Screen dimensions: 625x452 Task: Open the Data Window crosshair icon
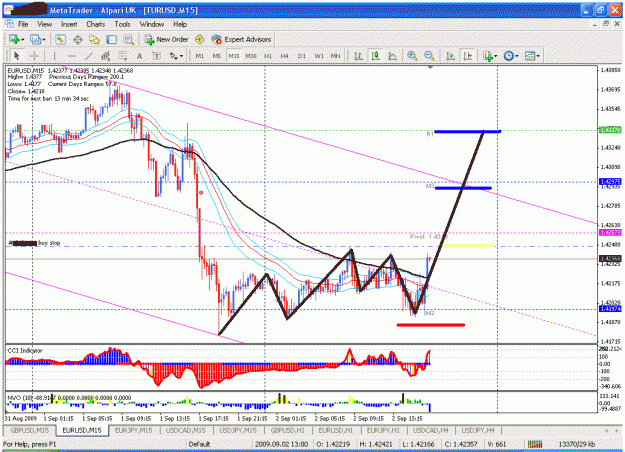[x=78, y=39]
